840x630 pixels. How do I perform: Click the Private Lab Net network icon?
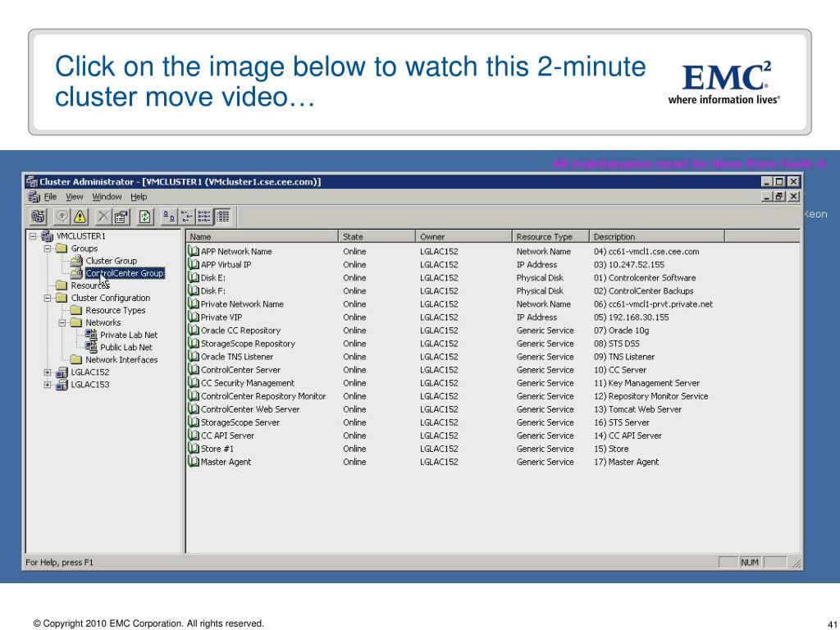coord(91,335)
